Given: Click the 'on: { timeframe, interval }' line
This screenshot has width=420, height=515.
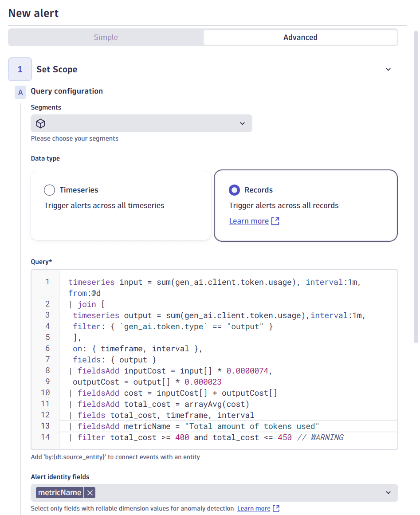Looking at the screenshot, I should click(137, 349).
